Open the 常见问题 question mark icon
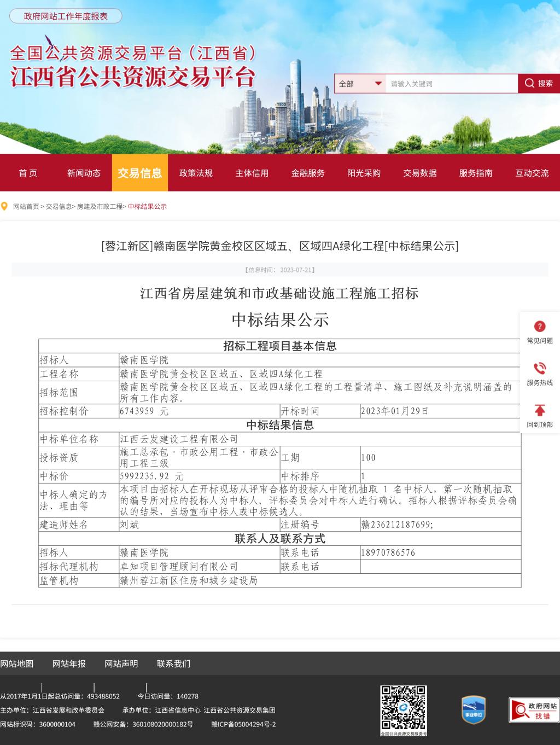560x745 pixels. tap(540, 327)
